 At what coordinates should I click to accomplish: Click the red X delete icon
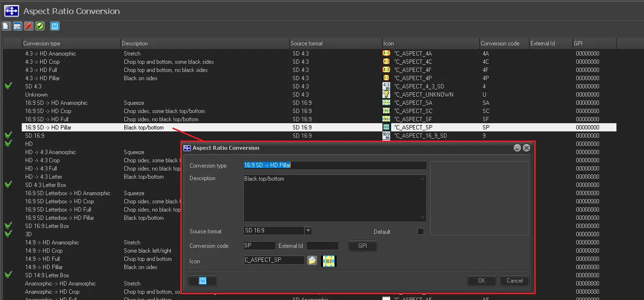(29, 26)
